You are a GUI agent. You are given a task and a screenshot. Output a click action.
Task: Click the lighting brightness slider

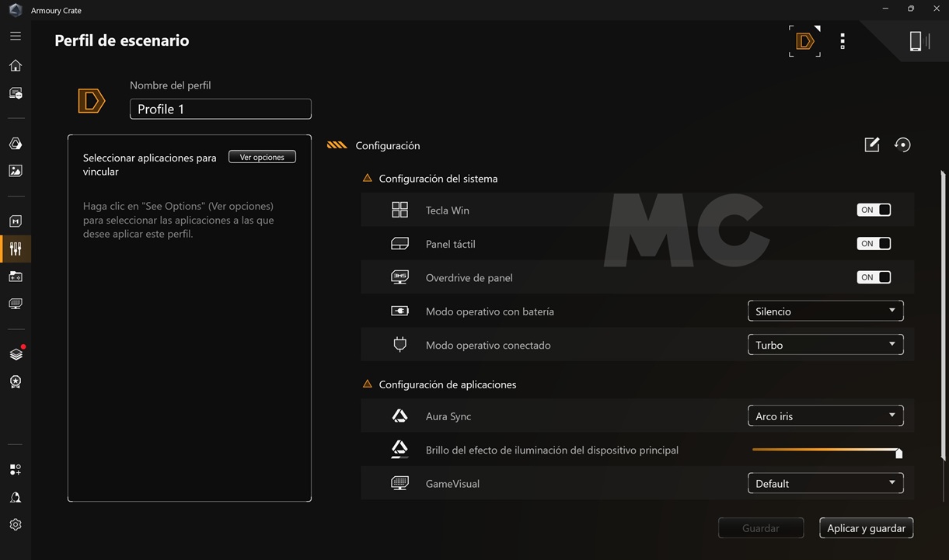[825, 450]
